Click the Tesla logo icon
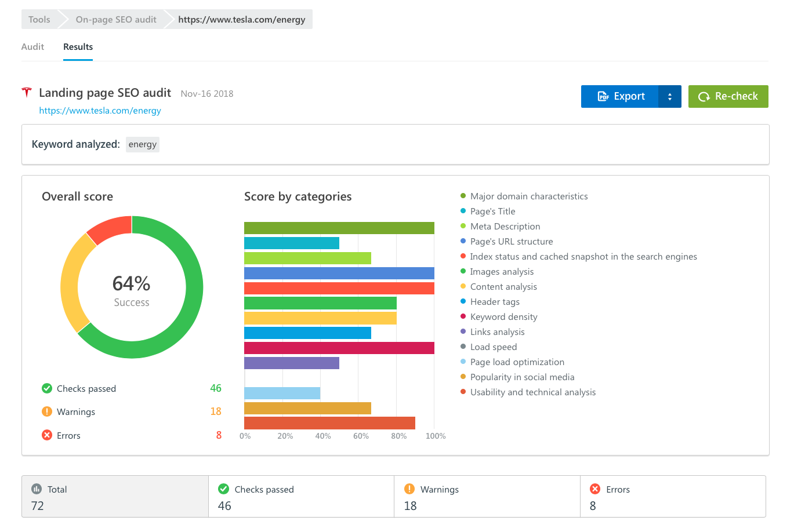 27,93
